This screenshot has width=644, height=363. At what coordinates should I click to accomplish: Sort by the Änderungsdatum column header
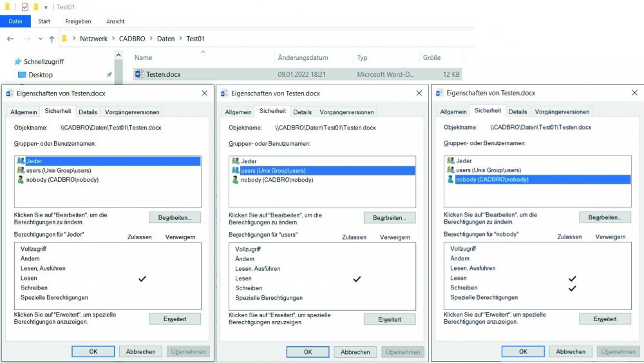[x=303, y=57]
